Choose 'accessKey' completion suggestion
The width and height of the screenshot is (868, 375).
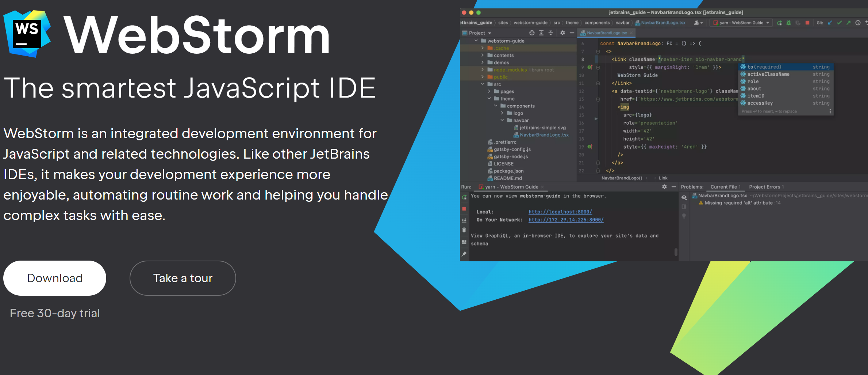(786, 103)
